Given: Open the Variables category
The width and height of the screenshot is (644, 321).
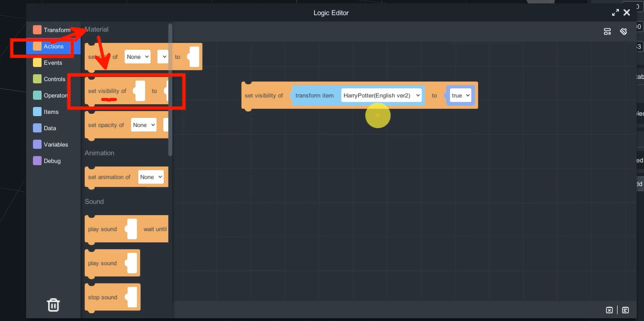Looking at the screenshot, I should [x=55, y=145].
